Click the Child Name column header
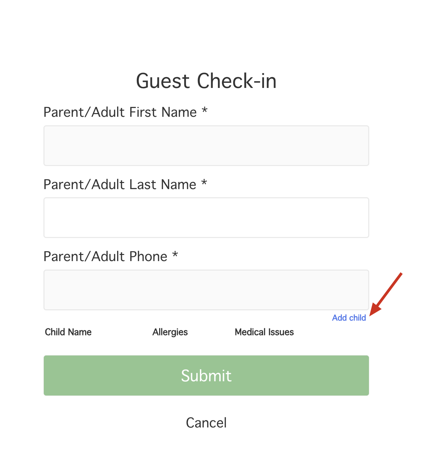This screenshot has width=448, height=476. [x=68, y=332]
